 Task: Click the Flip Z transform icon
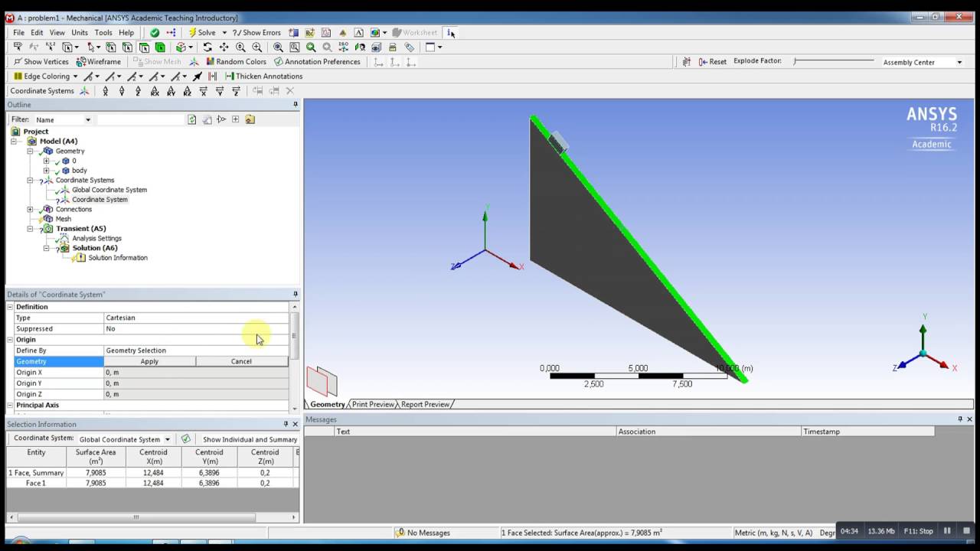point(236,91)
